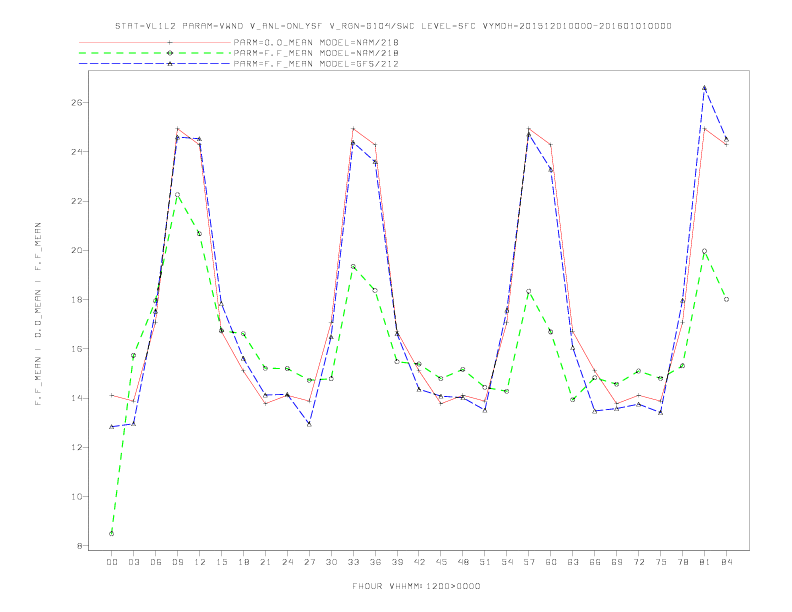Click y-axis tick label 26

(78, 103)
